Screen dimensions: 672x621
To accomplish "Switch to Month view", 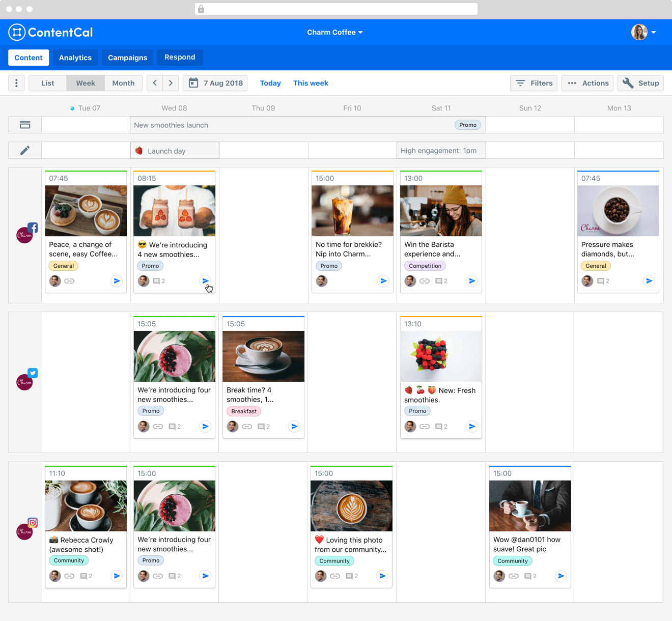I will (123, 83).
